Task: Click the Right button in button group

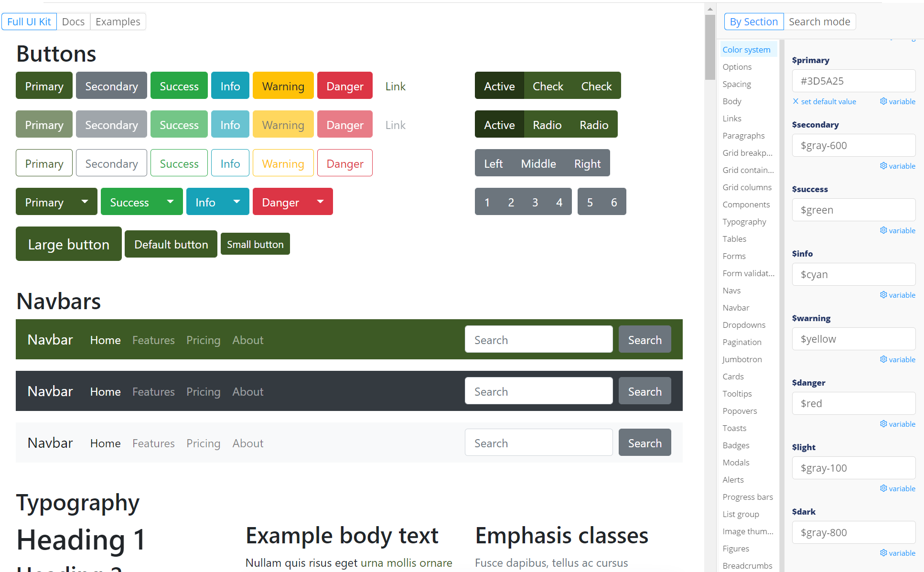Action: tap(587, 163)
